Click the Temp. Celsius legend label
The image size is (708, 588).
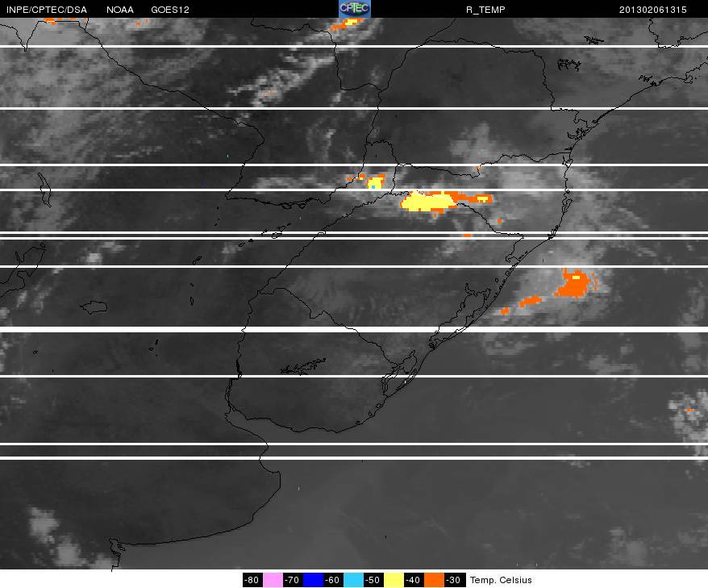[501, 580]
